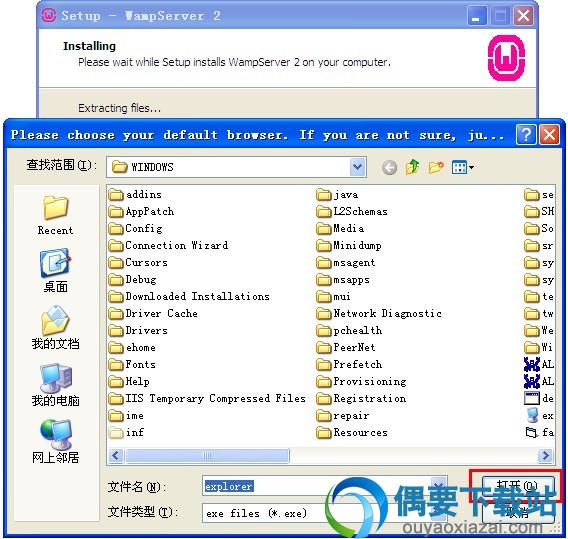Expand the WINDOWS look-in dropdown

click(x=358, y=167)
